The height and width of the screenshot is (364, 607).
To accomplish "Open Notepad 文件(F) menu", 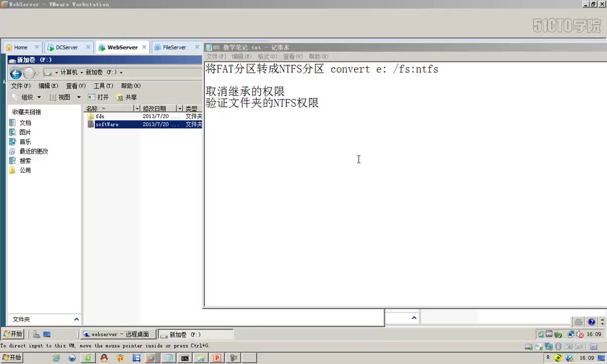I will 216,57.
